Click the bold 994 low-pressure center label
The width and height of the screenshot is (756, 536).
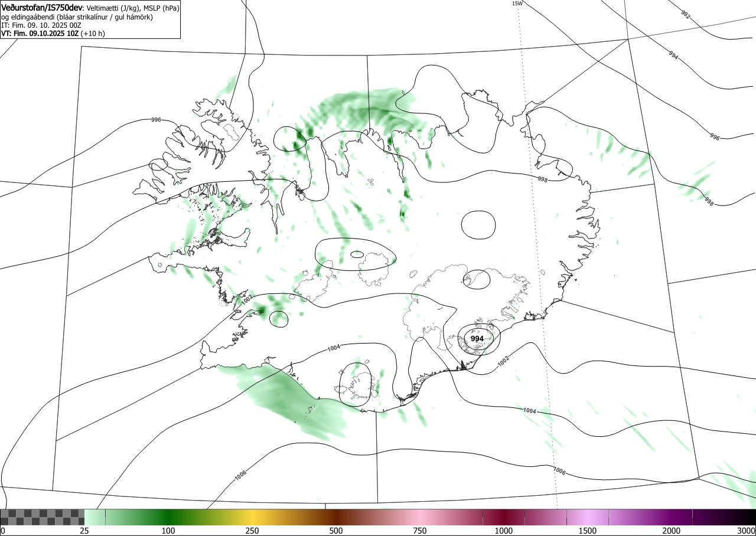[x=477, y=339]
